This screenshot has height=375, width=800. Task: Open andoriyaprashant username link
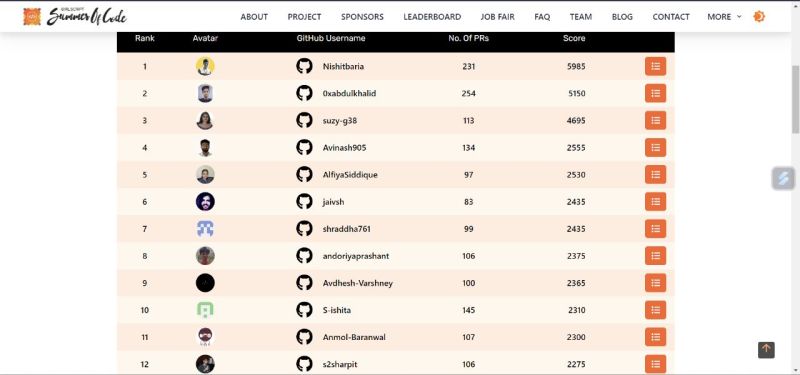356,256
